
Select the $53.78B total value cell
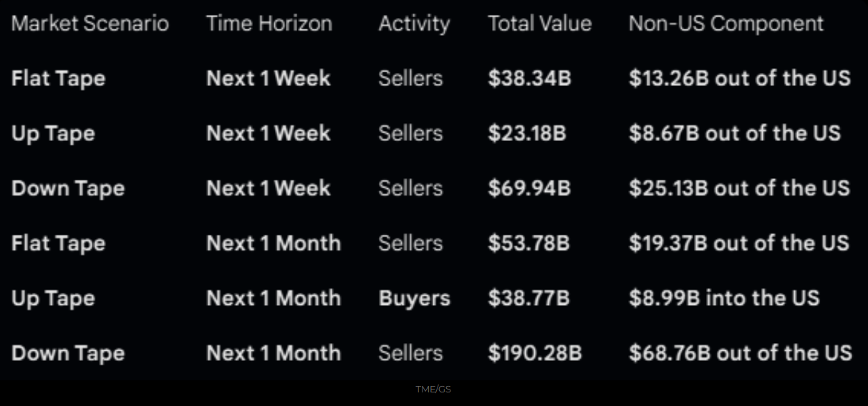529,243
